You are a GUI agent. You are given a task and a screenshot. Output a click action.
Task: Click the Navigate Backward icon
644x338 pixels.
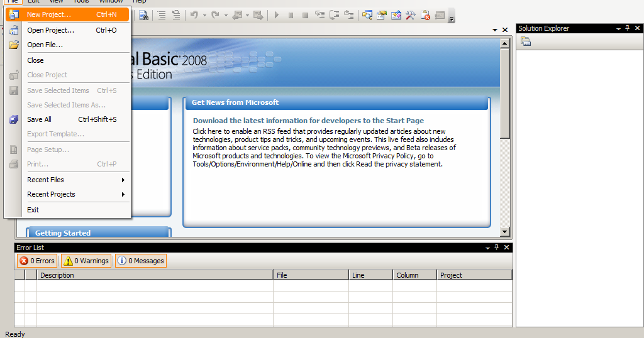[237, 15]
